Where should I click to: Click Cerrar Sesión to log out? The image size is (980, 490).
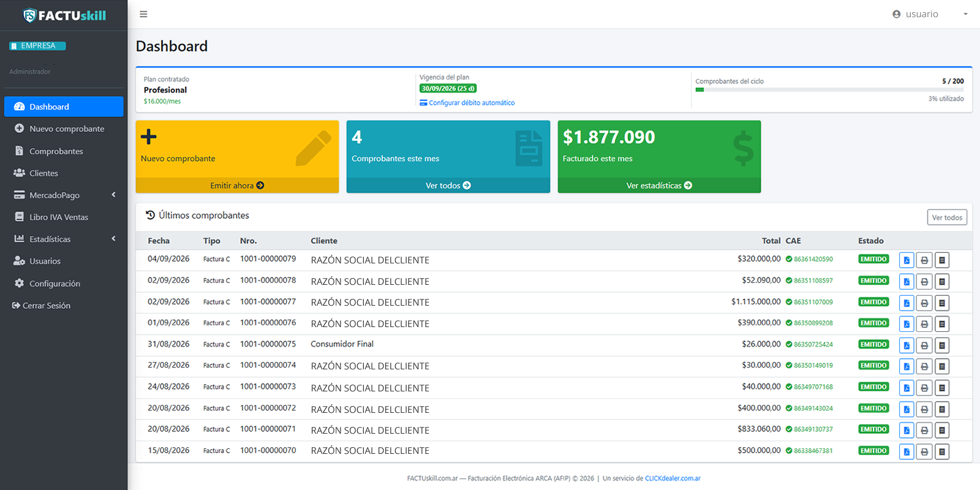click(x=42, y=306)
